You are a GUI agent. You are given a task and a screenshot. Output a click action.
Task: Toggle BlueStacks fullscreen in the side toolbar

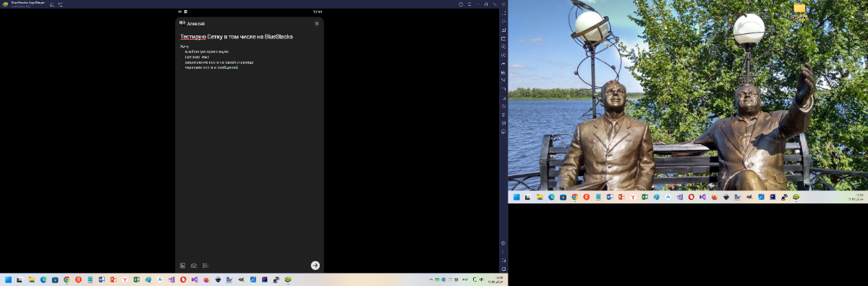tap(503, 13)
